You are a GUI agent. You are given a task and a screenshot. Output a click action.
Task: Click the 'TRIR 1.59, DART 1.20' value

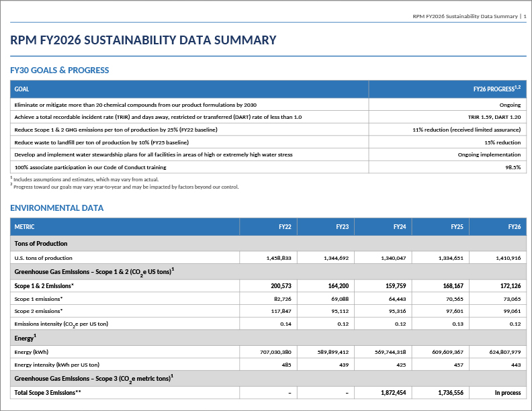494,117
